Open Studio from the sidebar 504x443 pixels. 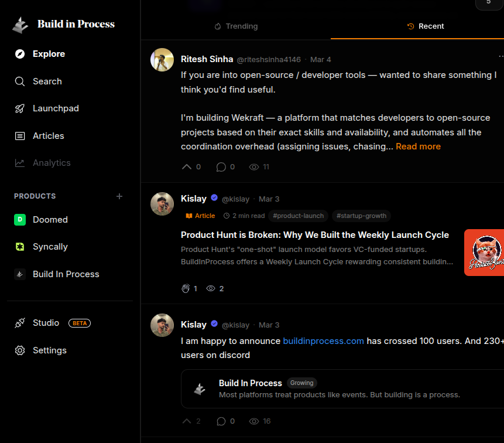tap(46, 323)
